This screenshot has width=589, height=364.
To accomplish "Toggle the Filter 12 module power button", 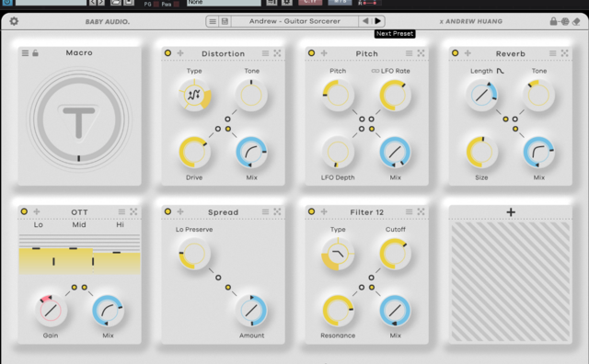I will pos(311,211).
